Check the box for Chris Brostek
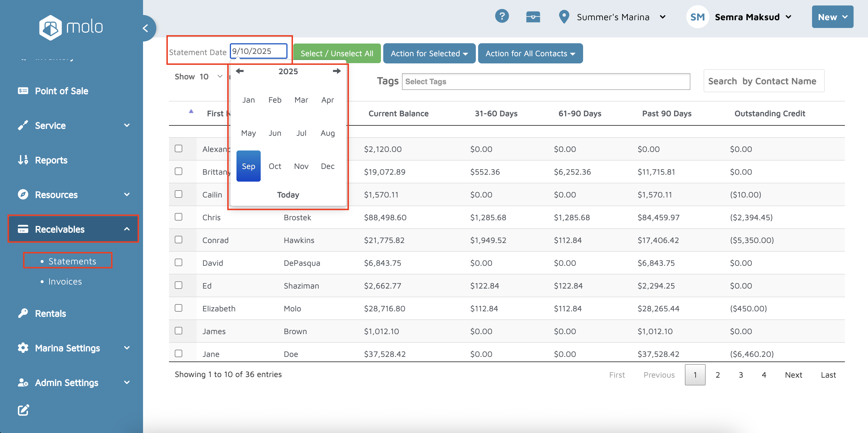 point(179,217)
